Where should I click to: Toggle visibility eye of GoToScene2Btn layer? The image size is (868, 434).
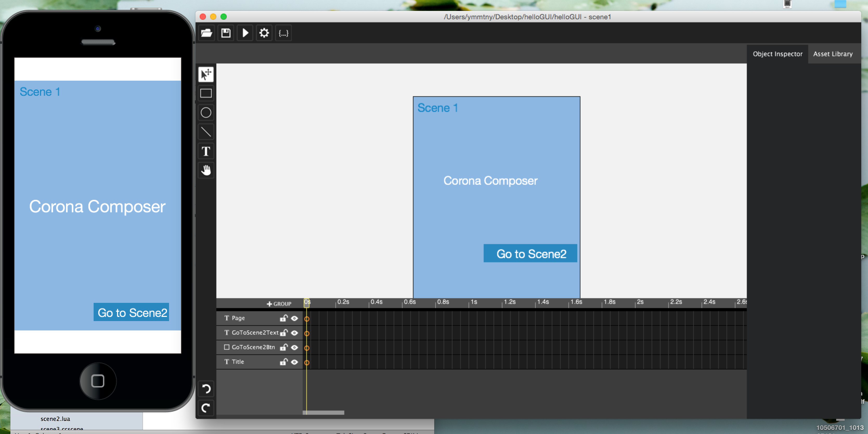click(x=295, y=347)
